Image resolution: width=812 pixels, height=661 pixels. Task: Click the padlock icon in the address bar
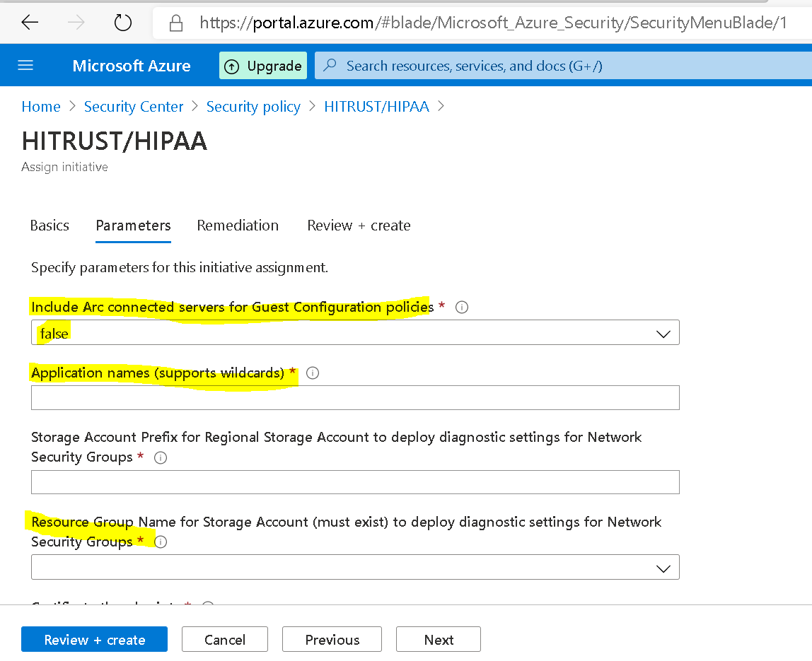pos(175,22)
